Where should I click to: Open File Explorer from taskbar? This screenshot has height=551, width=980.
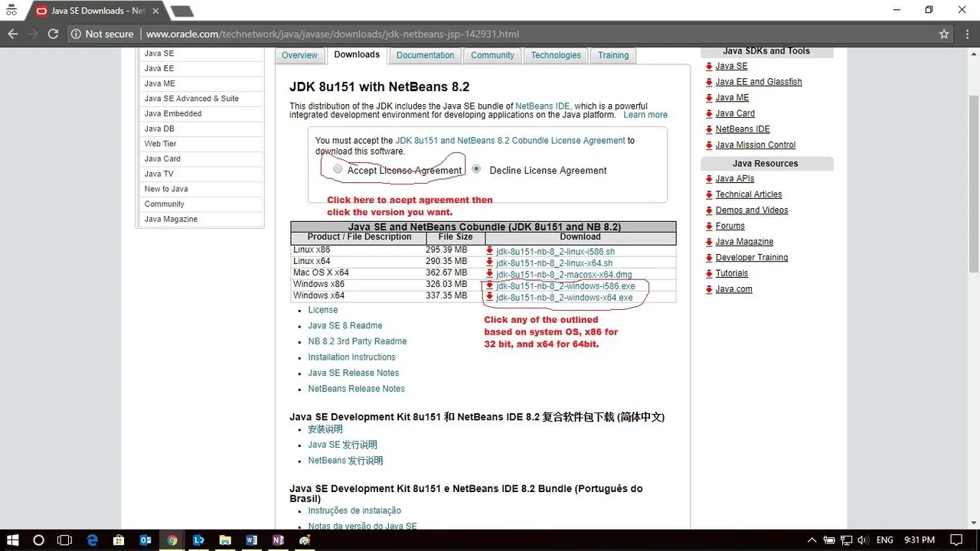[225, 540]
